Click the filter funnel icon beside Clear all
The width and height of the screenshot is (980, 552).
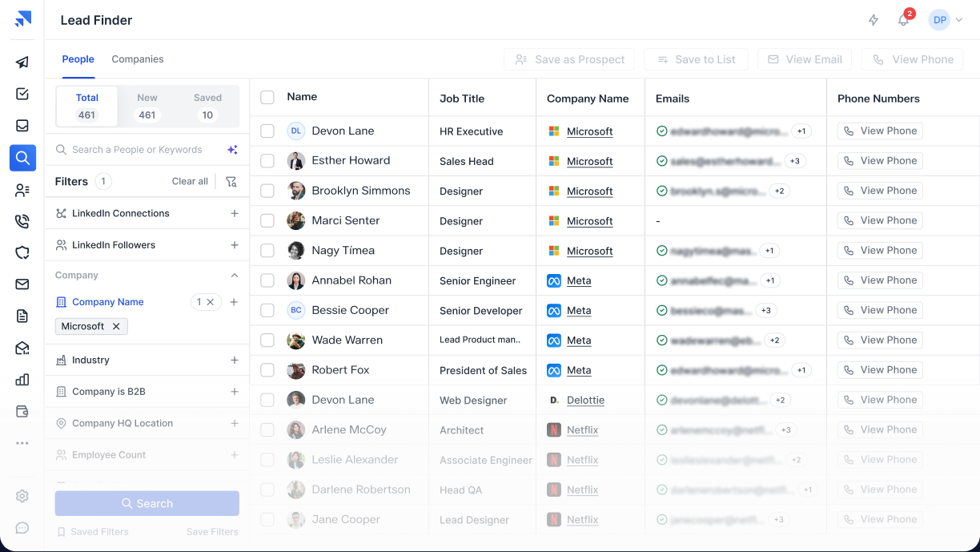[x=231, y=182]
